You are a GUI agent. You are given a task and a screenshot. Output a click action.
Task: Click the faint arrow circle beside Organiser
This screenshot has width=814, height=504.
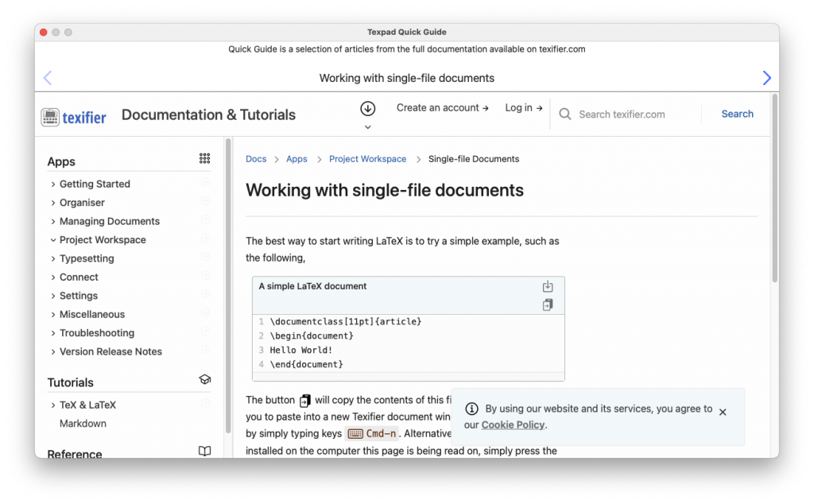click(205, 201)
